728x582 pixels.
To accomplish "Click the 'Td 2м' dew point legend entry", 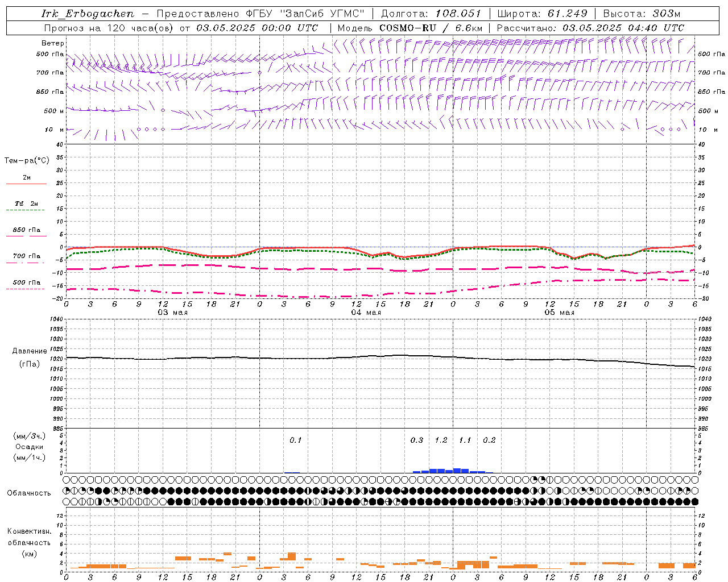I will pos(26,203).
